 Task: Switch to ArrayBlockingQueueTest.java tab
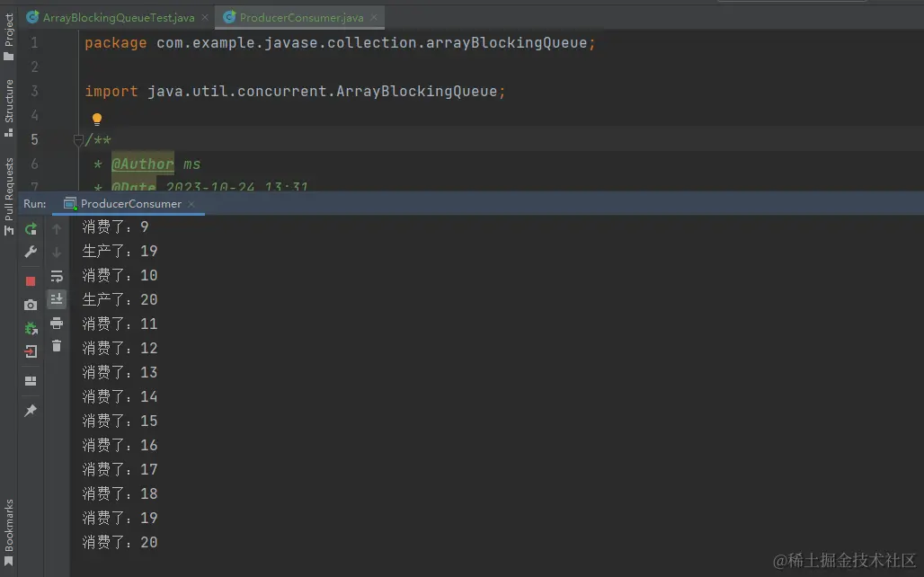(119, 18)
